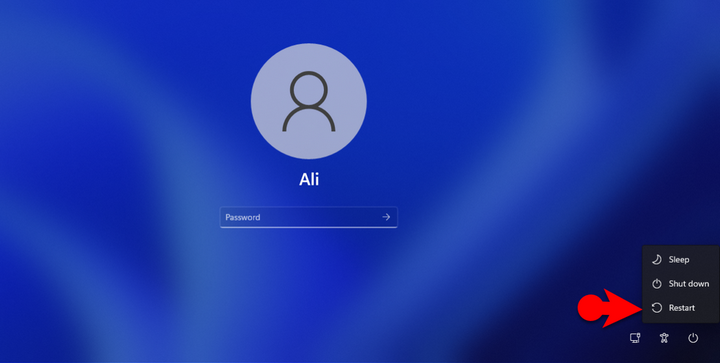
Task: Click the Ali user profile picture
Action: point(309,101)
